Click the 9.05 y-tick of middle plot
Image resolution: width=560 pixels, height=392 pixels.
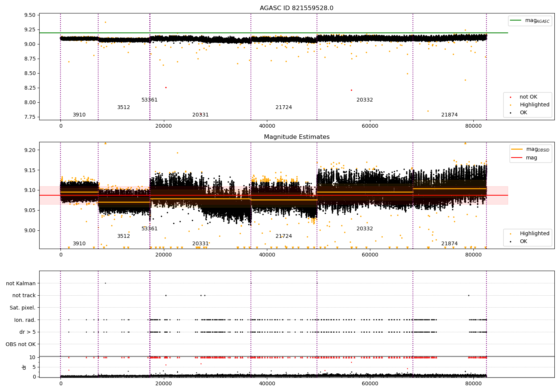(x=30, y=211)
